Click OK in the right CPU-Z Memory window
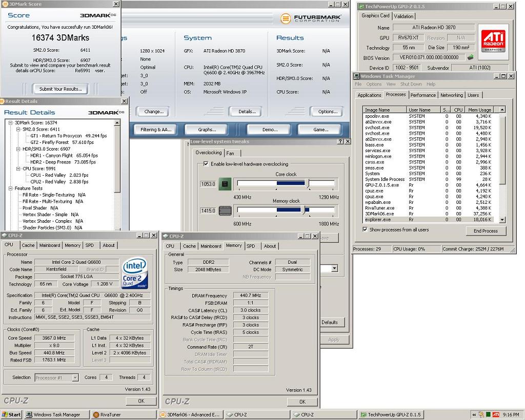This screenshot has width=525, height=420. coord(302,402)
